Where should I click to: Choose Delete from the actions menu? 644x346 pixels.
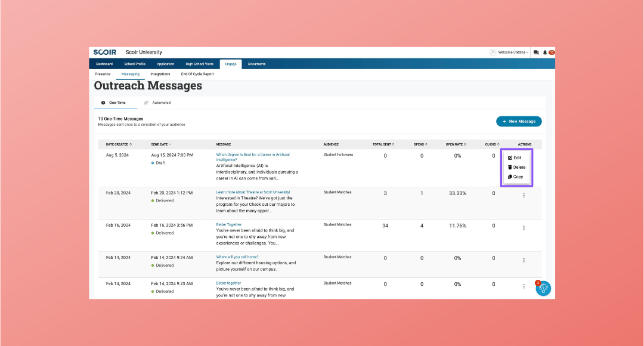(x=516, y=167)
